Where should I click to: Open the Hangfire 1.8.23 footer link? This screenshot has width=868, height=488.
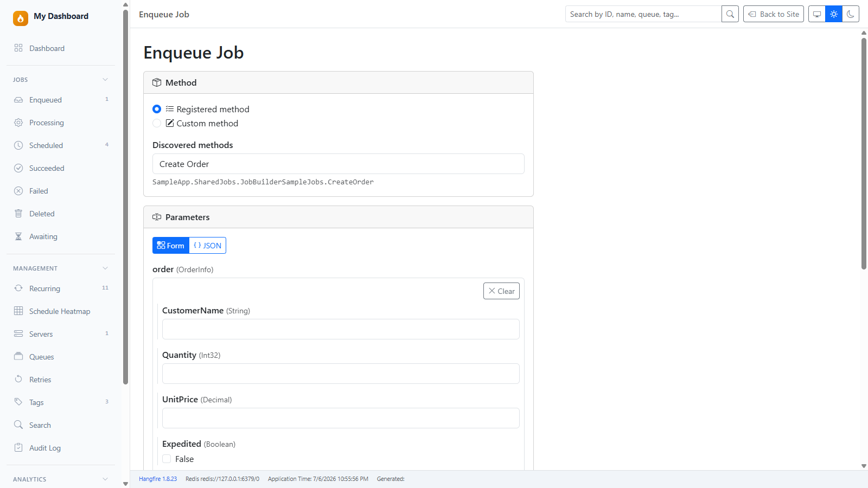pos(158,479)
